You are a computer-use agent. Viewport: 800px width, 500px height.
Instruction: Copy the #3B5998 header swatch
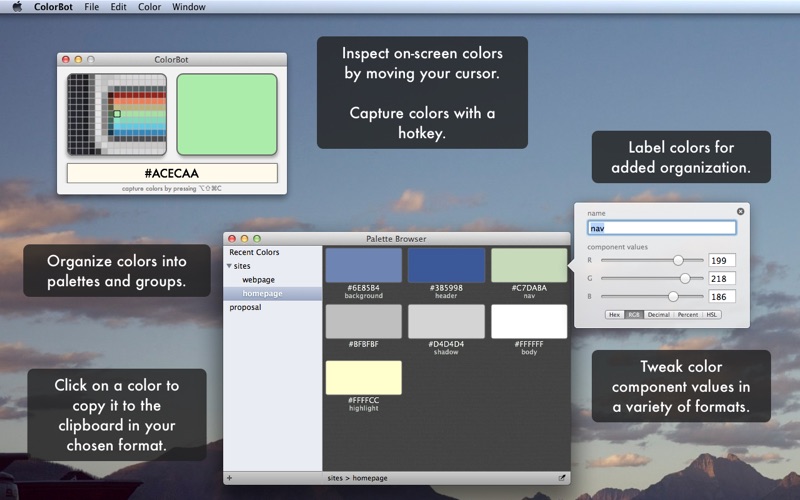click(x=446, y=265)
